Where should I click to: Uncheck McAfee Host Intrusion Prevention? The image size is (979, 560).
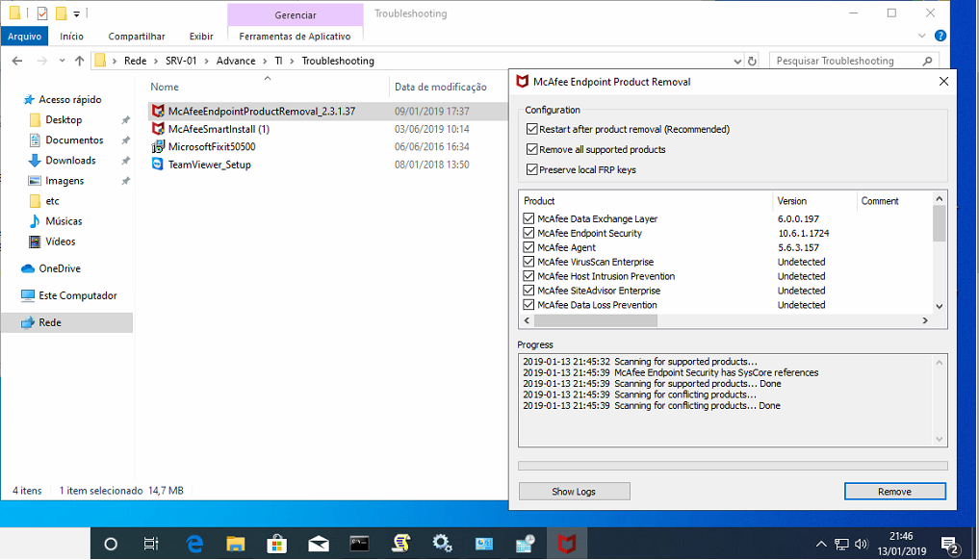[528, 276]
